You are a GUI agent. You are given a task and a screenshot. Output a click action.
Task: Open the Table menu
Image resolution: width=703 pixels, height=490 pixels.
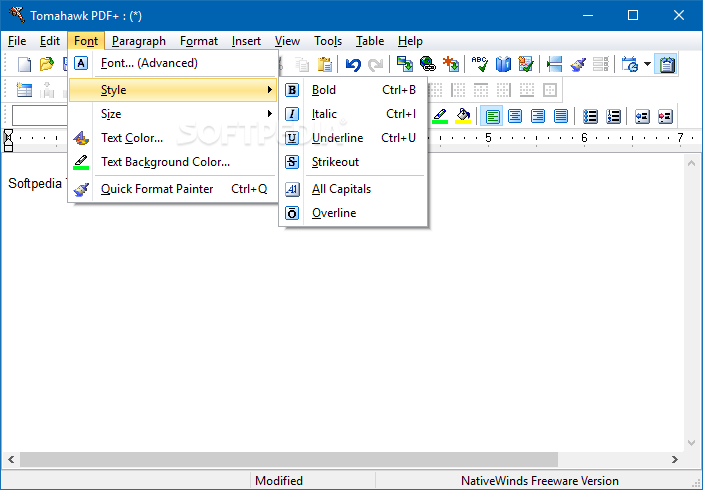click(x=370, y=41)
